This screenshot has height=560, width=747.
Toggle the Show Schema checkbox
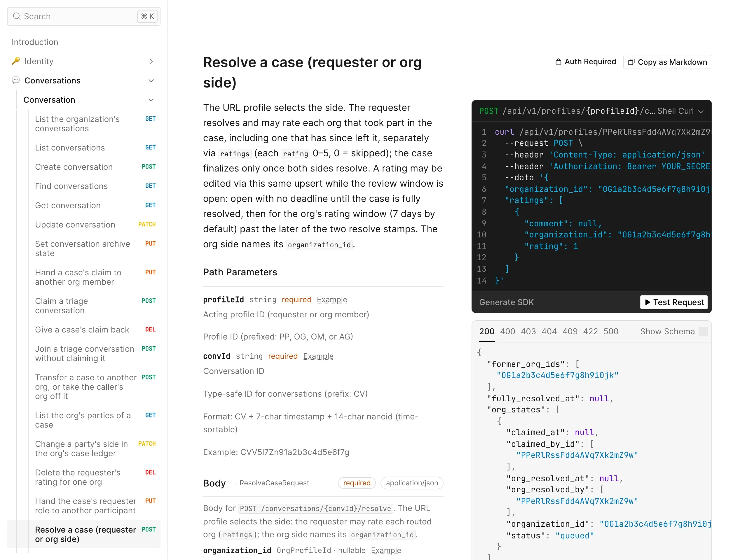[x=703, y=331]
